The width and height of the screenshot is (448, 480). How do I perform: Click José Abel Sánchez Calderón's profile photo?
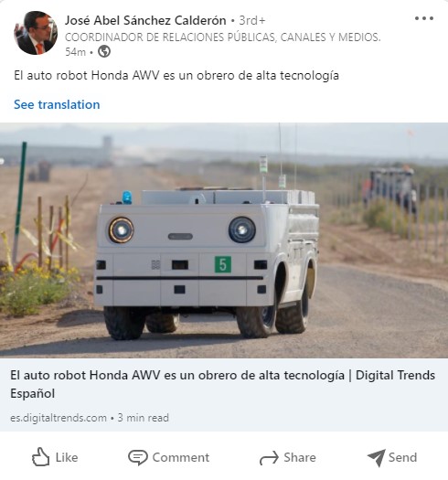[x=36, y=33]
